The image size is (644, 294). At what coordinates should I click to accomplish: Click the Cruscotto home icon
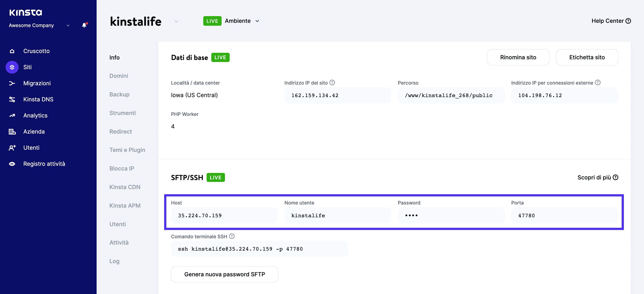pyautogui.click(x=12, y=51)
